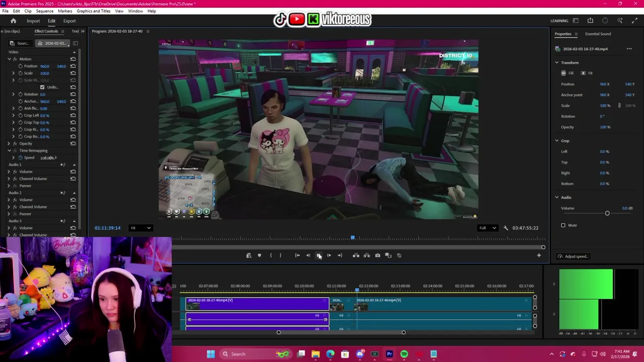Screen dimensions: 644x362
Task: Step forward one frame
Action: click(x=329, y=255)
